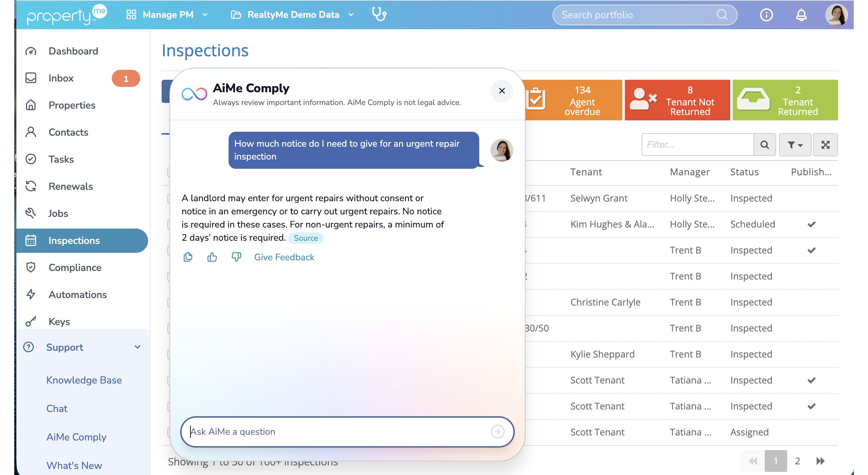Open the Dashboard gauge icon
This screenshot has width=868, height=475.
click(31, 51)
